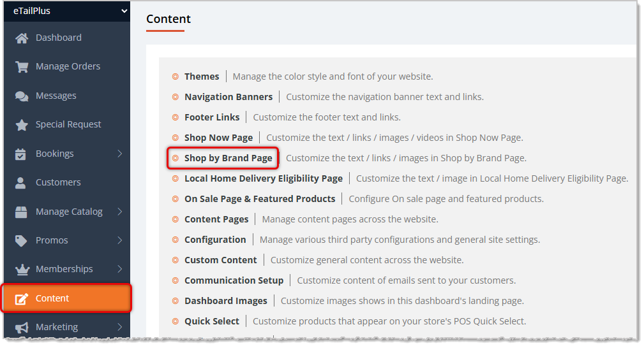Select the highlighted Content menu item
644x348 pixels.
click(x=67, y=298)
